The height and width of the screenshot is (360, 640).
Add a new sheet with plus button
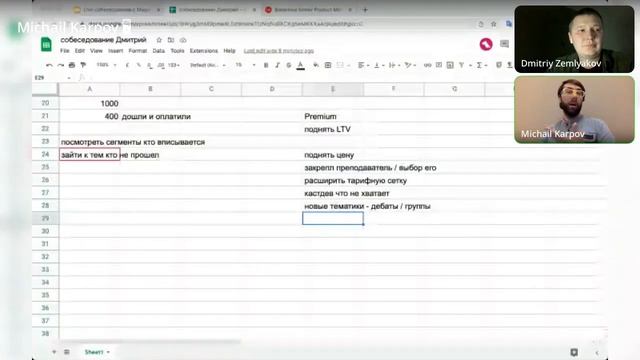click(54, 352)
